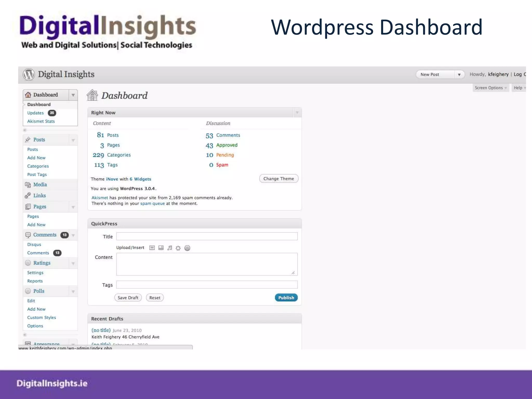Open the 81 Posts link
This screenshot has height=399, width=532.
pyautogui.click(x=108, y=135)
